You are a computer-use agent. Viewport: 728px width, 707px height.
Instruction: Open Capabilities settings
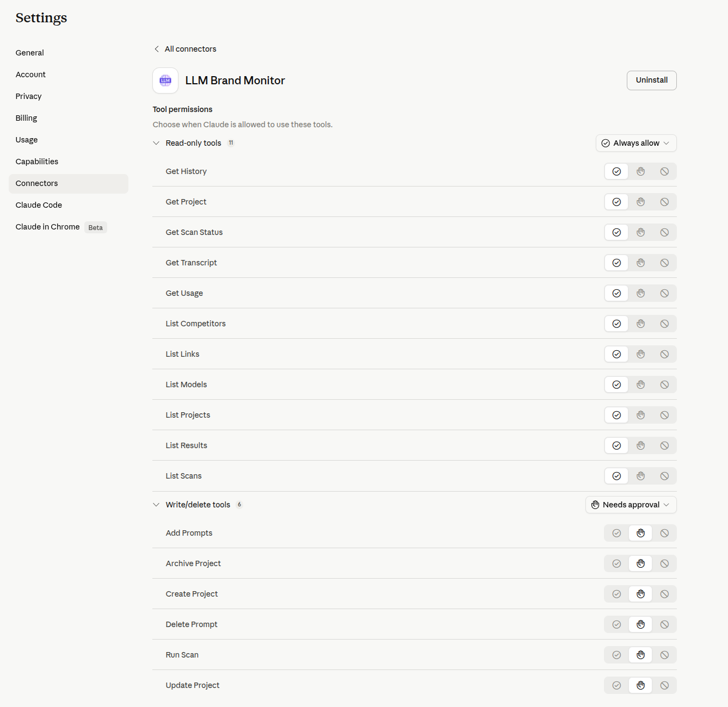pyautogui.click(x=69, y=162)
